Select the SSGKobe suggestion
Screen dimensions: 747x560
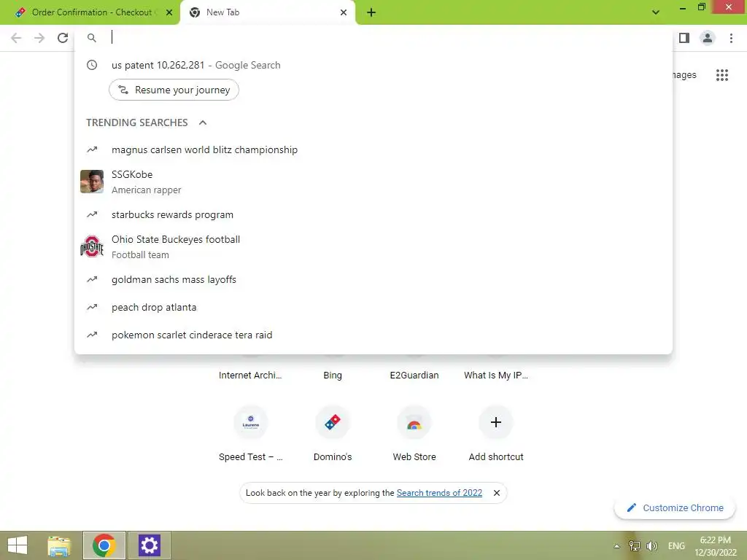coord(373,182)
